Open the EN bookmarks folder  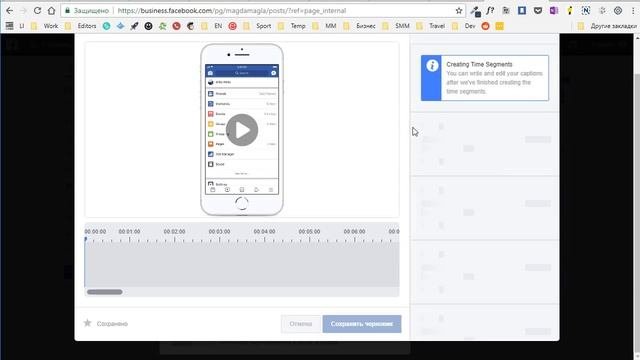click(212, 26)
